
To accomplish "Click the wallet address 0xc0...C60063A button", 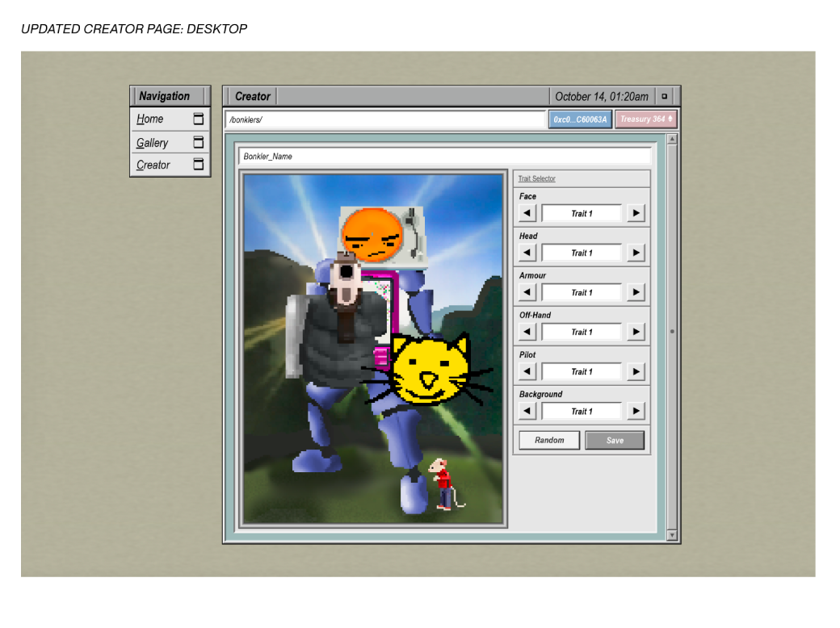I will (x=580, y=119).
